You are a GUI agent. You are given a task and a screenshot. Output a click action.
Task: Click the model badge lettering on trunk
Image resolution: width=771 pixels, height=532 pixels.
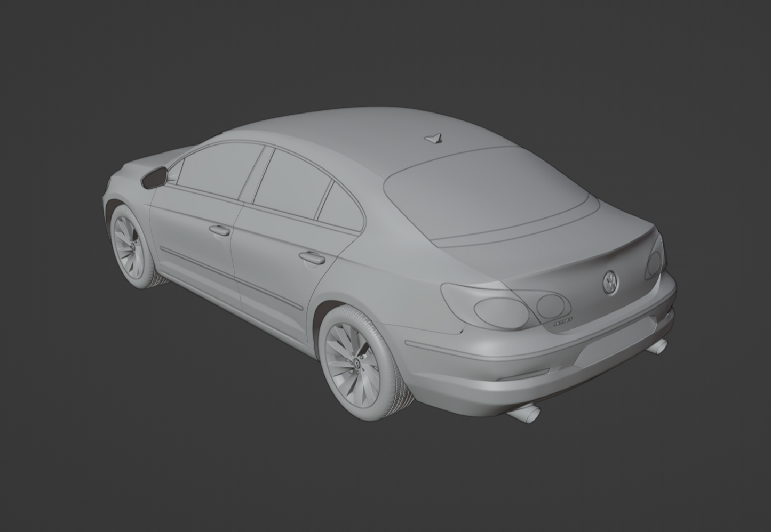[562, 322]
